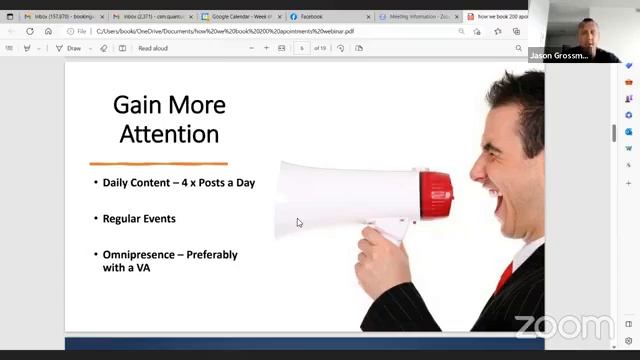Image resolution: width=640 pixels, height=360 pixels.
Task: Close the Meeting Information tab
Action: 457,17
